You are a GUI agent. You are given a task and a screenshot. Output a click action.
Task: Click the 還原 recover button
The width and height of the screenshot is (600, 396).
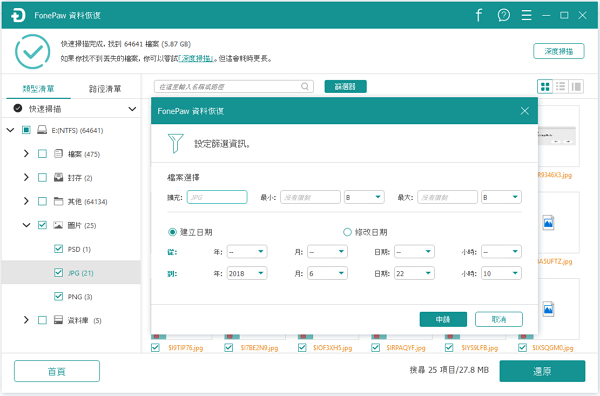pyautogui.click(x=542, y=371)
